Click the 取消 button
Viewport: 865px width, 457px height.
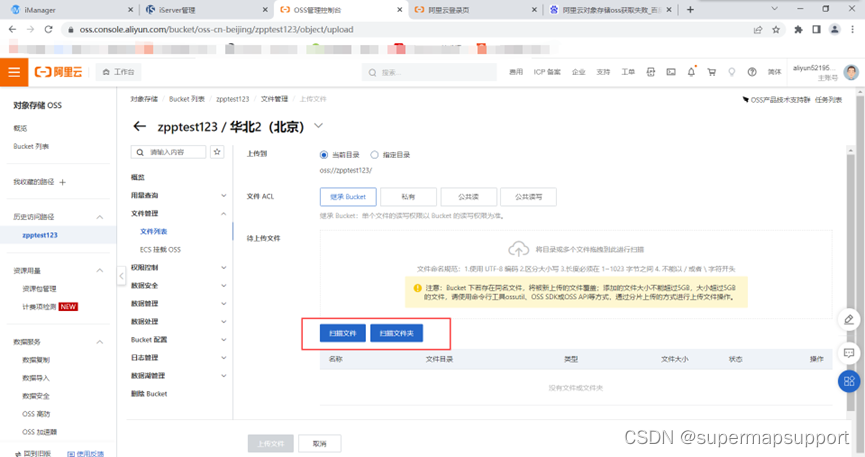(319, 444)
